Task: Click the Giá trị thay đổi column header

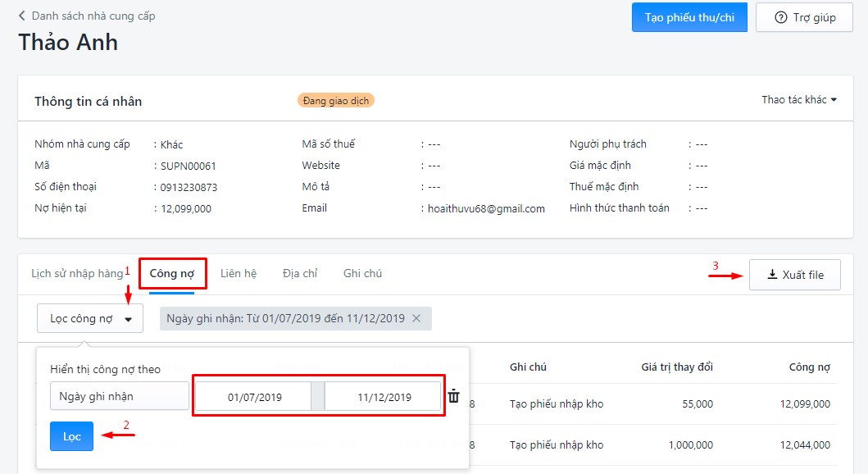Action: click(x=677, y=367)
